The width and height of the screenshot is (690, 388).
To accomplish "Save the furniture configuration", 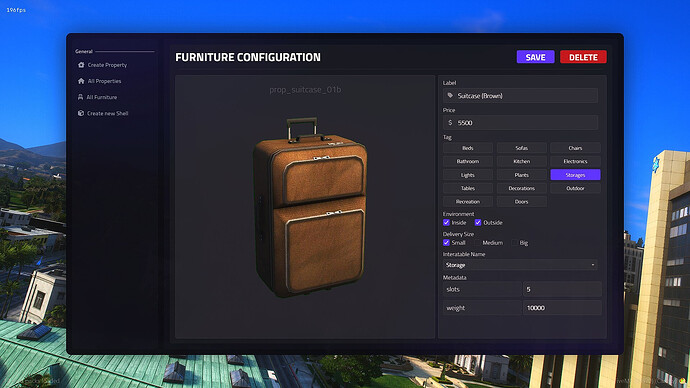I will point(535,57).
